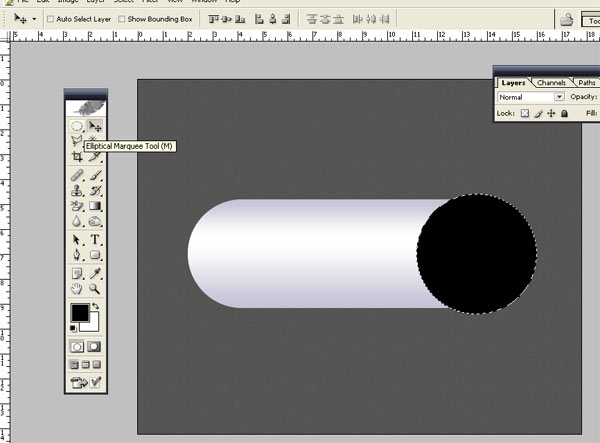Select the Elliptical Marquee tool
The image size is (600, 443).
coord(77,126)
